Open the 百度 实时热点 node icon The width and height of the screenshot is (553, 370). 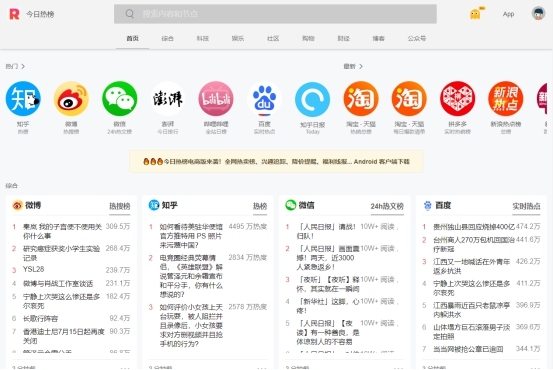[264, 99]
